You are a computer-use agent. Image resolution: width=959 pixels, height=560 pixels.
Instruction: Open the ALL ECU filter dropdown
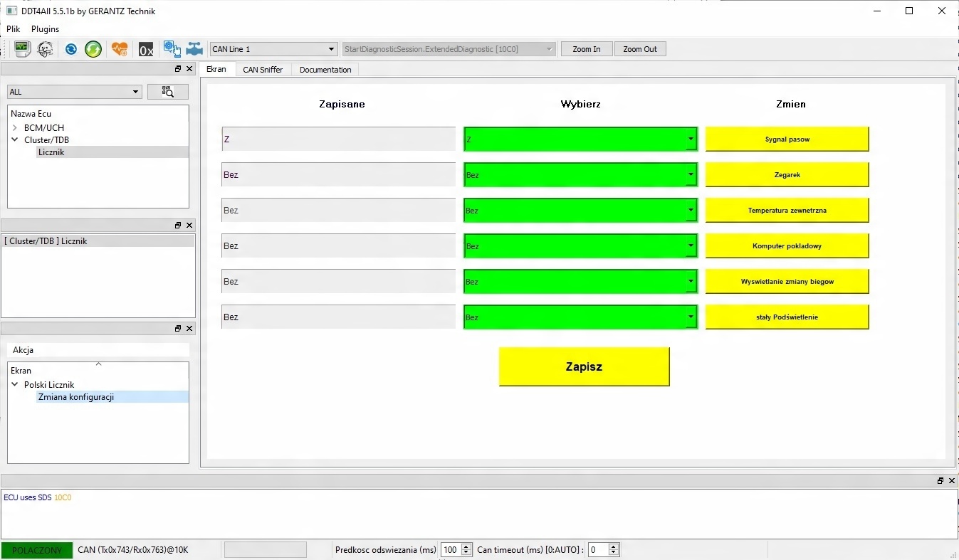(x=75, y=92)
